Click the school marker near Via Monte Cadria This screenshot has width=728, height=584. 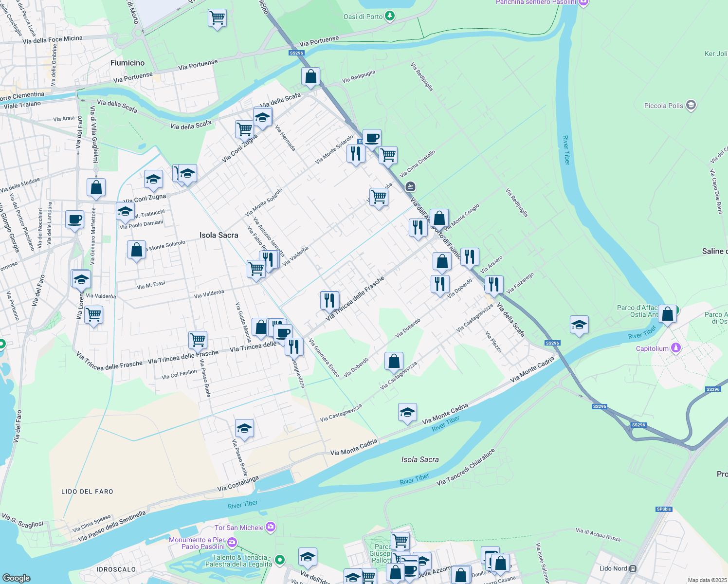point(407,413)
